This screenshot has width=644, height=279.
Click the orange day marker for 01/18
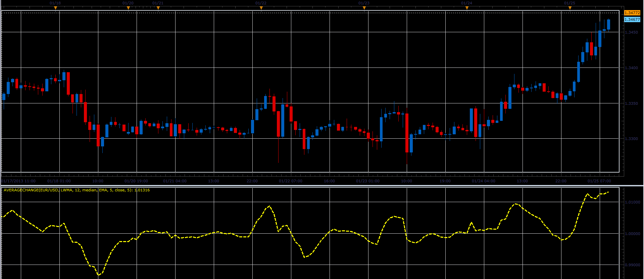pyautogui.click(x=55, y=8)
